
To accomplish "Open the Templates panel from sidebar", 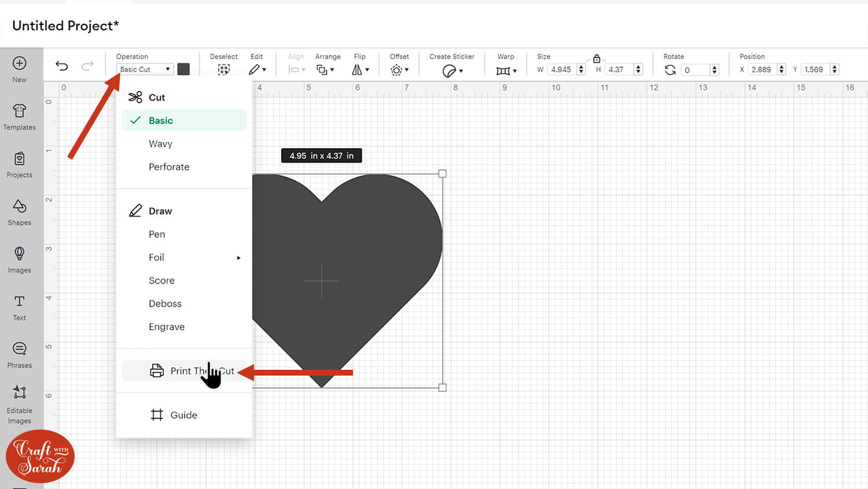I will pos(20,116).
